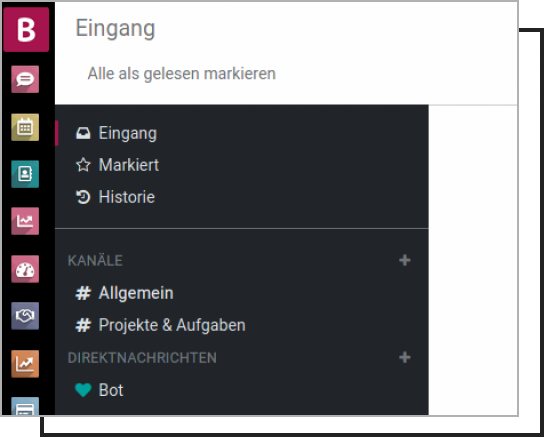Screen dimensions: 544x437
Task: Open the pink line chart app icon
Action: (25, 221)
